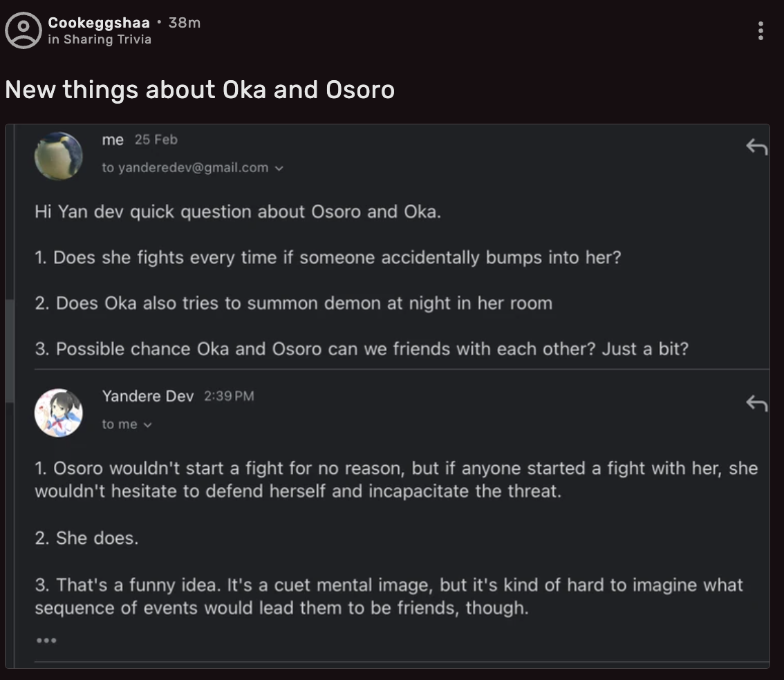Click reply arrow on Yandere Dev's email
Screen dimensions: 784x680
click(x=757, y=403)
